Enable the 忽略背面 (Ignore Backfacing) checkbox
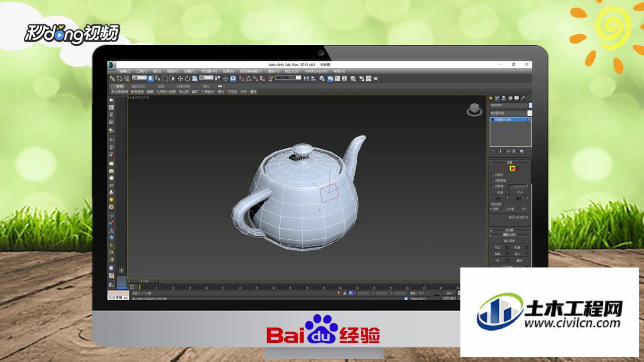The height and width of the screenshot is (362, 644). [492, 180]
